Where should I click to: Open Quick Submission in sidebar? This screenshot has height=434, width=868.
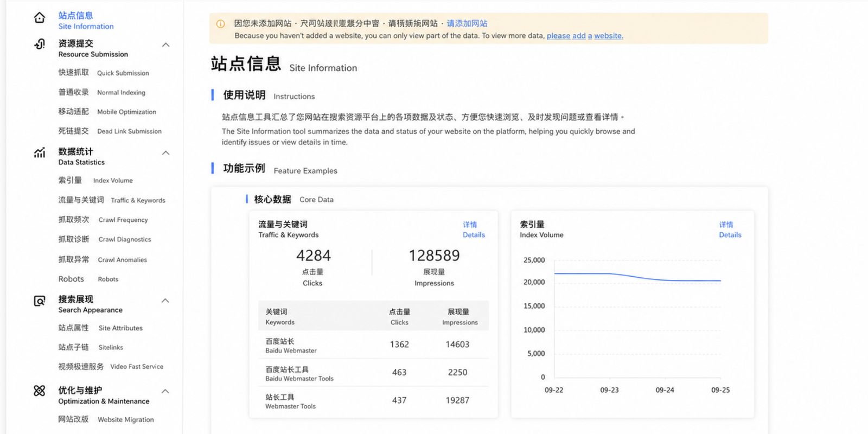tap(104, 73)
